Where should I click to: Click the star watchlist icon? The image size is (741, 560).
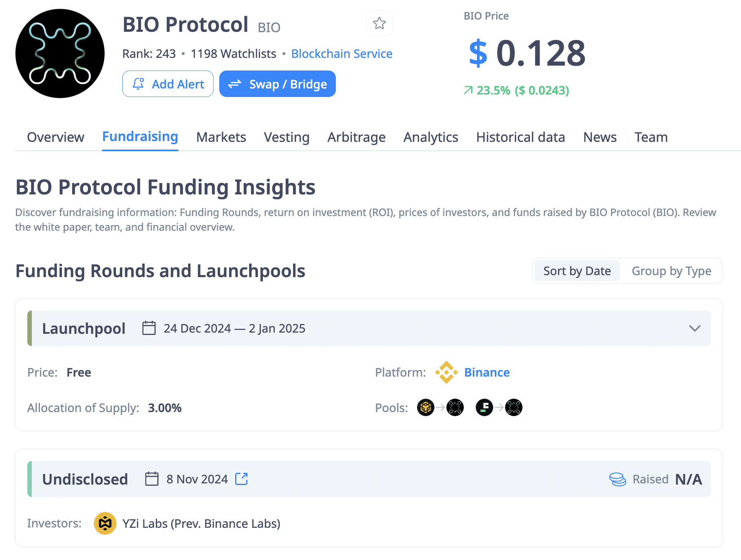[x=379, y=23]
